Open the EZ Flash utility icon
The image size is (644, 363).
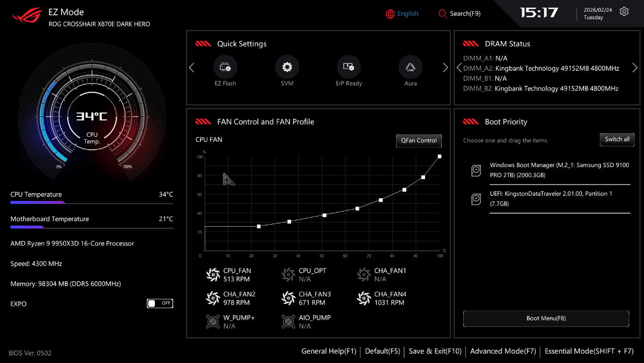click(x=225, y=67)
